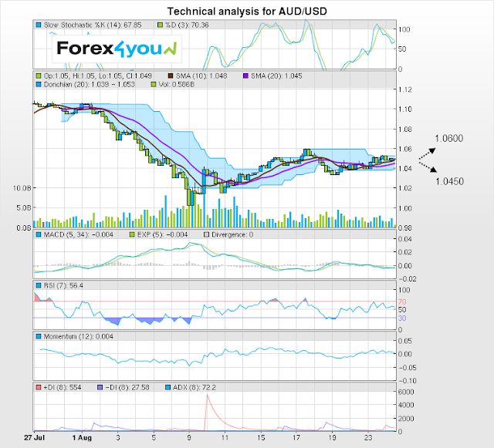Click the '+DI (8): 554' label
This screenshot has width=494, height=448.
[x=63, y=388]
